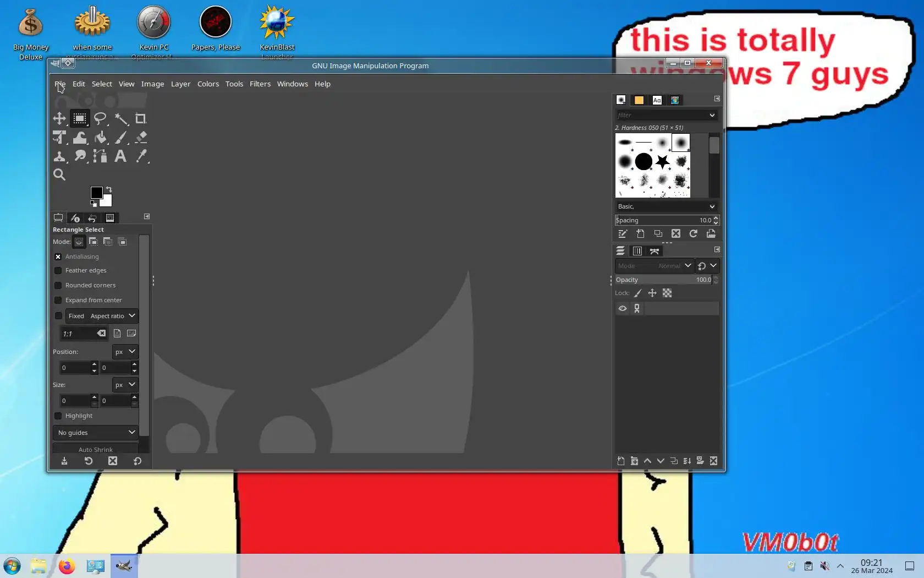
Task: Select the Bucket Fill tool
Action: (100, 137)
